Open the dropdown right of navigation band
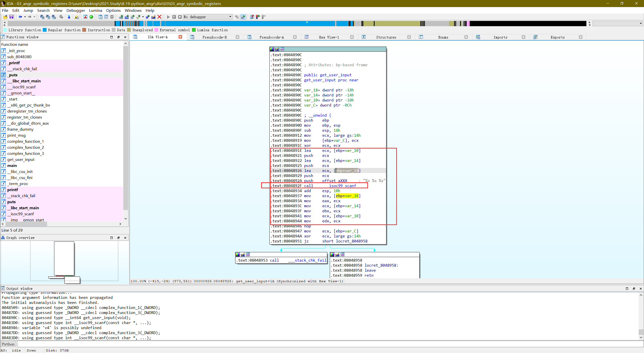Image resolution: width=644 pixels, height=353 pixels. (640, 23)
